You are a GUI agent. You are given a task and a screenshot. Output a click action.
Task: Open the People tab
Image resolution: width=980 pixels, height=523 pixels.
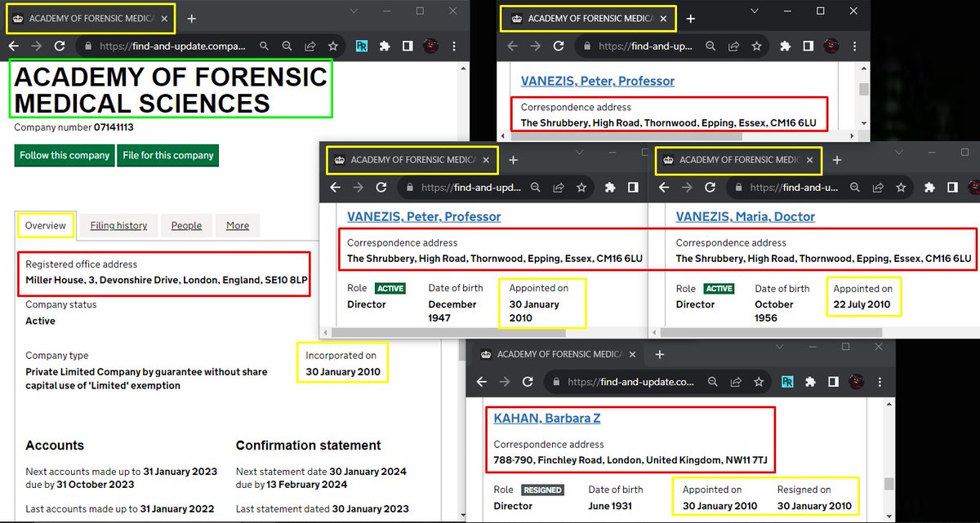coord(187,226)
